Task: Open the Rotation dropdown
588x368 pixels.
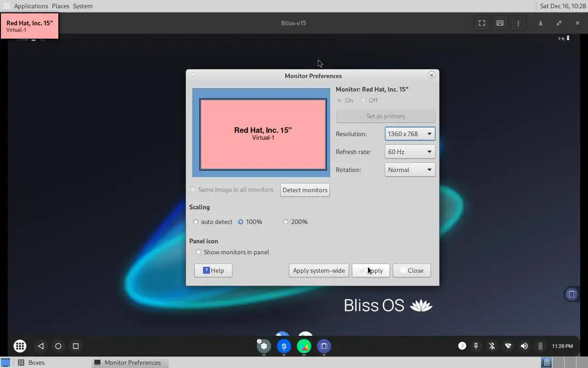Action: click(x=410, y=170)
